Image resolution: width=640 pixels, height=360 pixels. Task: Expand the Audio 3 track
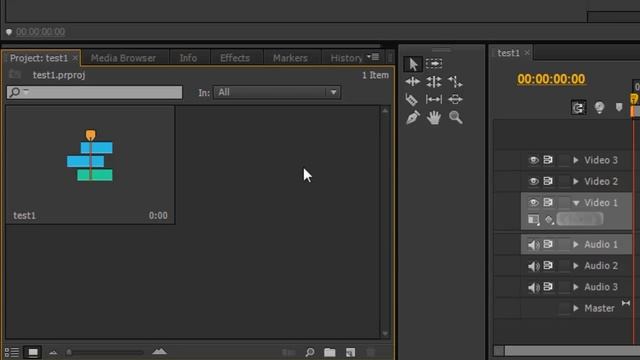[576, 287]
